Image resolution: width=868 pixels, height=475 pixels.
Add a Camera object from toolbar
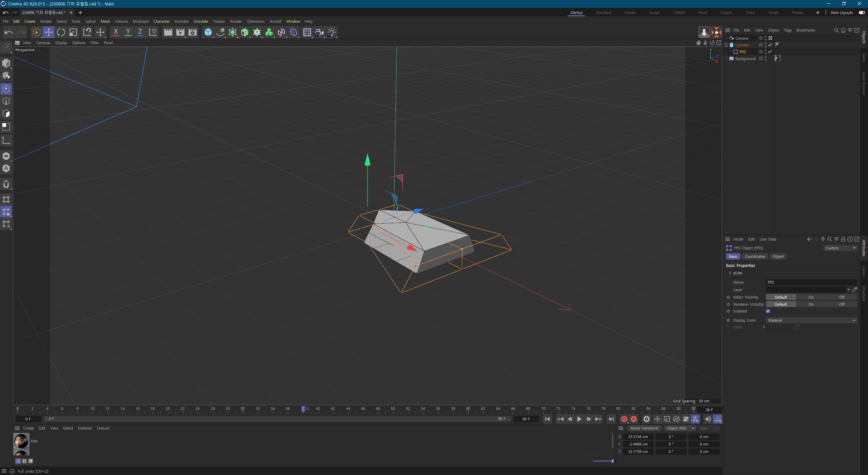pyautogui.click(x=319, y=32)
